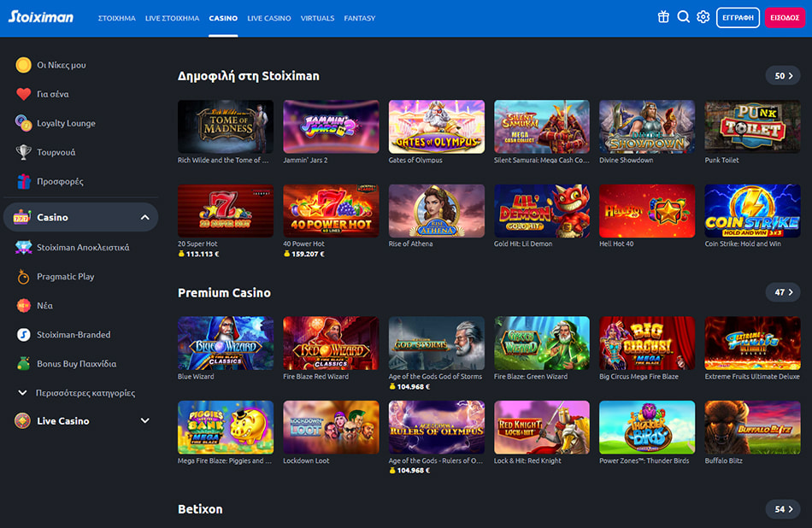Expand the Live Casino sidebar section
The image size is (812, 528).
pyautogui.click(x=145, y=421)
